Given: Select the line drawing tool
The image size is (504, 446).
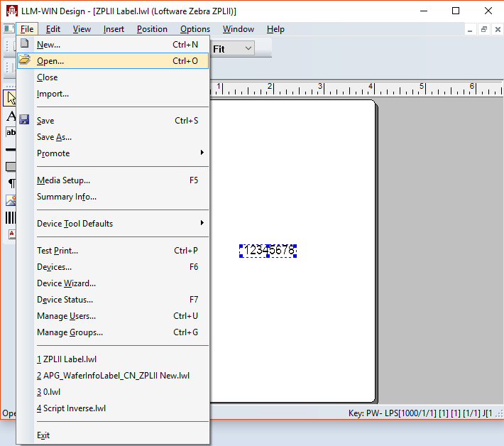Looking at the screenshot, I should (11, 150).
